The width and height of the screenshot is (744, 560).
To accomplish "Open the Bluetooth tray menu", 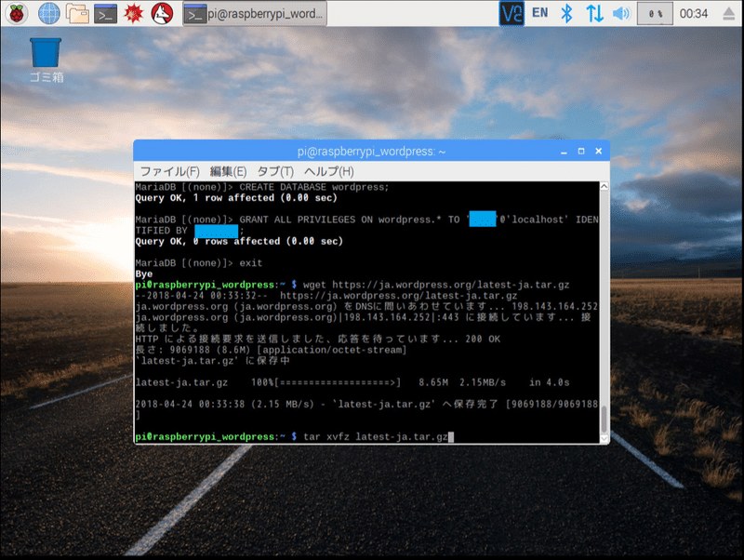I will [566, 13].
